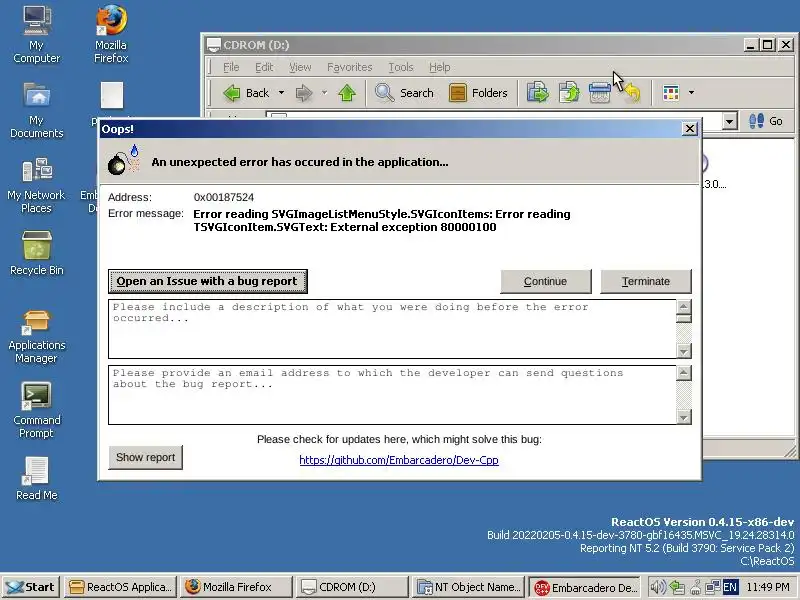Click into the email address text box

(392, 395)
